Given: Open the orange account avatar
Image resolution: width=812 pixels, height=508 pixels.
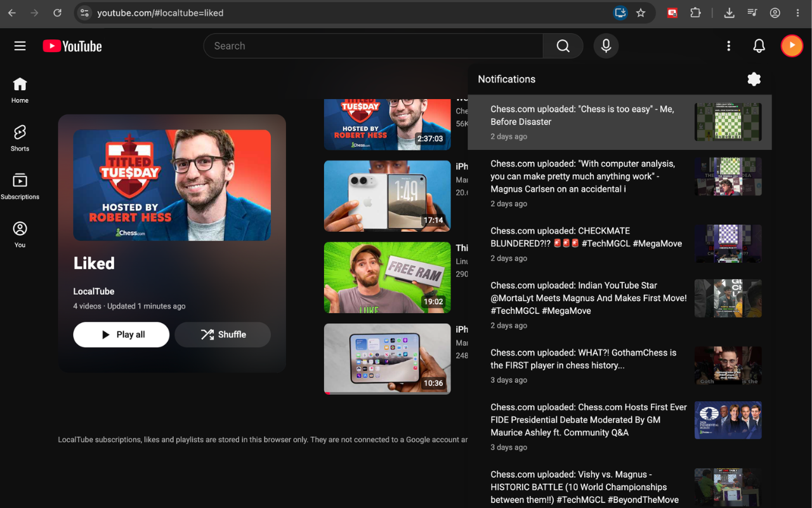Looking at the screenshot, I should click(x=791, y=46).
